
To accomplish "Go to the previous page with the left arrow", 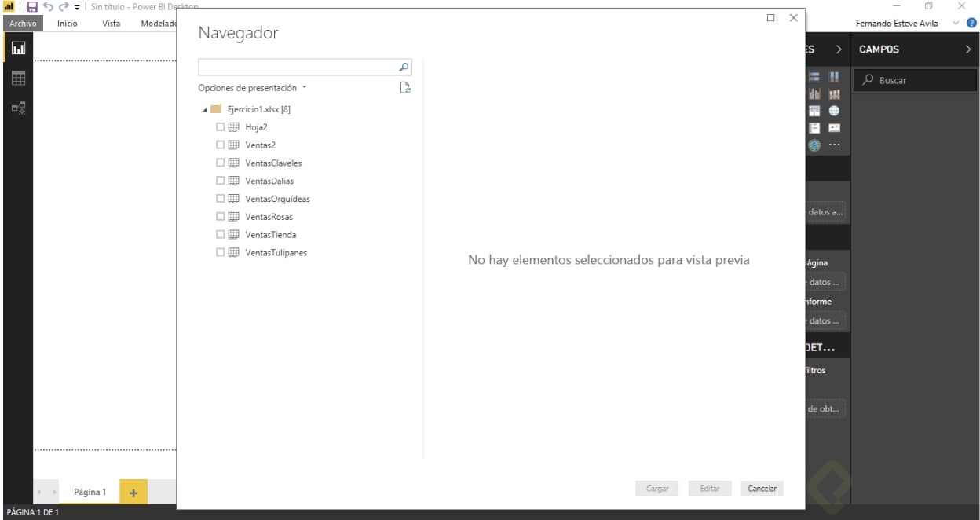I will click(39, 493).
